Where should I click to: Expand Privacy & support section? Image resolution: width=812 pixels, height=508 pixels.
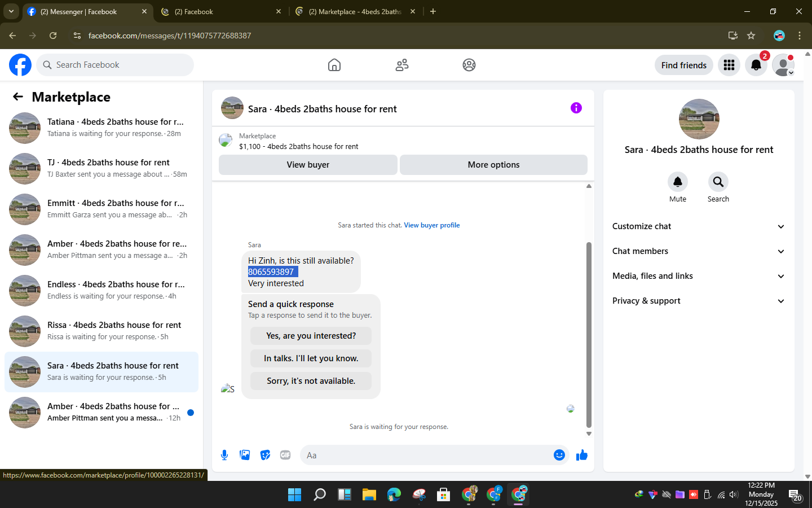tap(699, 301)
